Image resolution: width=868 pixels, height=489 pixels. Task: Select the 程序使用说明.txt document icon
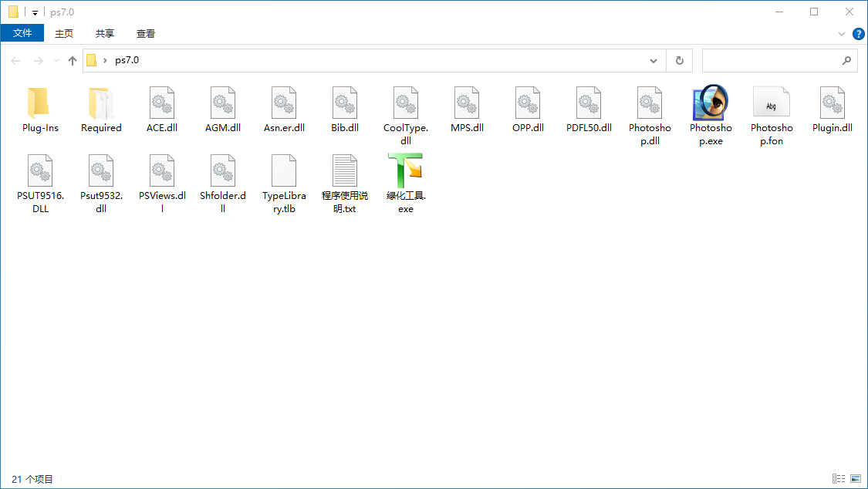(x=345, y=170)
